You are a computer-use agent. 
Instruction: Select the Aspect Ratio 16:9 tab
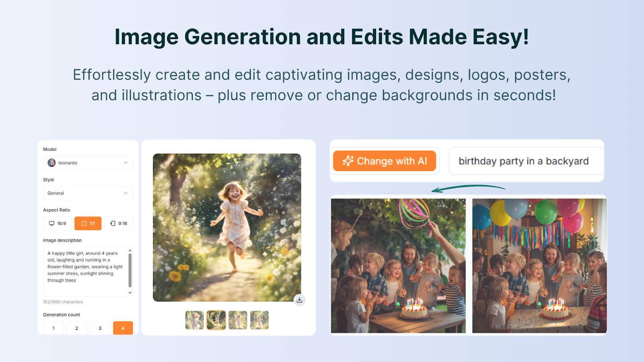click(57, 223)
